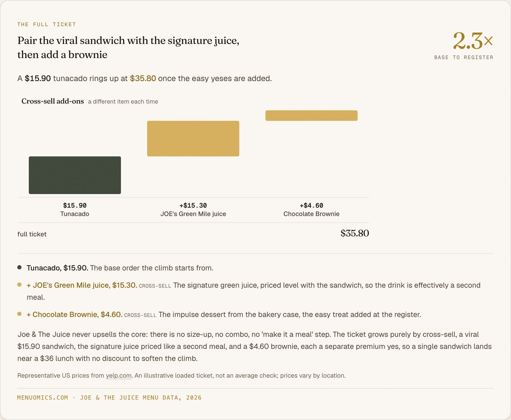Click the yelp.com source link
The image size is (511, 420).
[x=119, y=376]
